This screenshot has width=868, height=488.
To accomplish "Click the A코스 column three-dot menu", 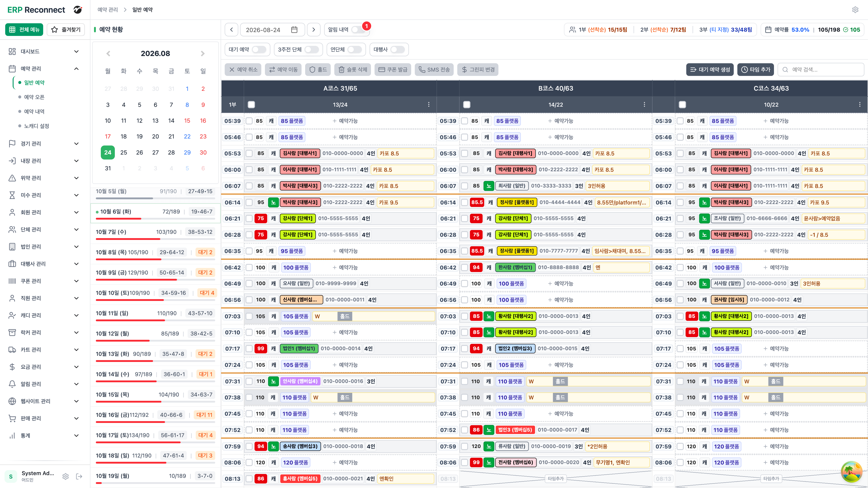I will point(429,104).
